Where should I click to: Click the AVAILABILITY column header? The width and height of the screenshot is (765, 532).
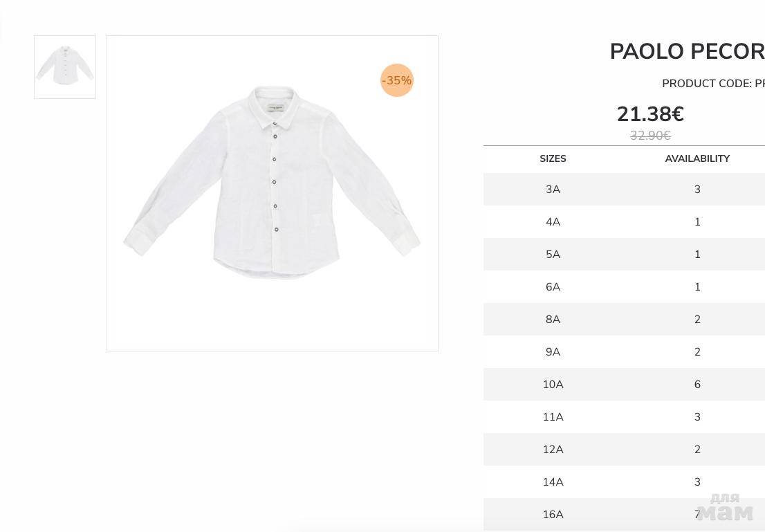click(x=697, y=159)
